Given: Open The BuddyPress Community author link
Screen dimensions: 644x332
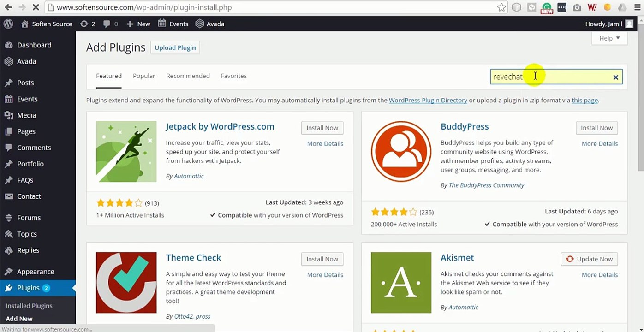Looking at the screenshot, I should coord(487,185).
